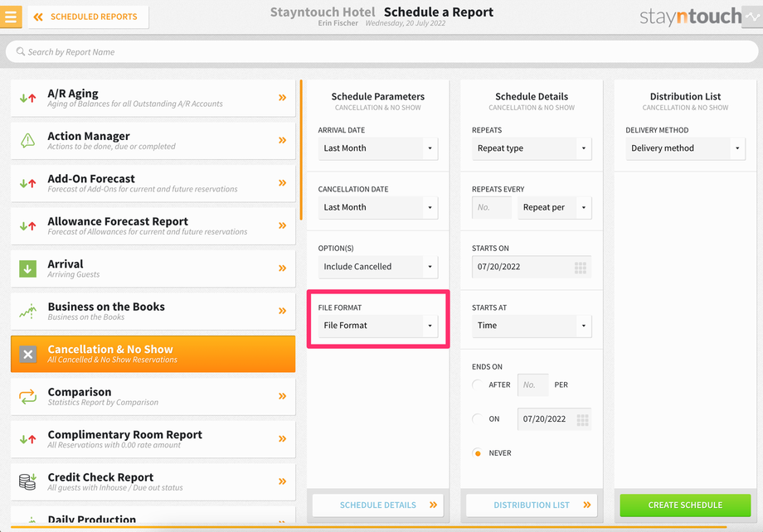
Task: Click the search magnifier icon
Action: click(x=20, y=51)
